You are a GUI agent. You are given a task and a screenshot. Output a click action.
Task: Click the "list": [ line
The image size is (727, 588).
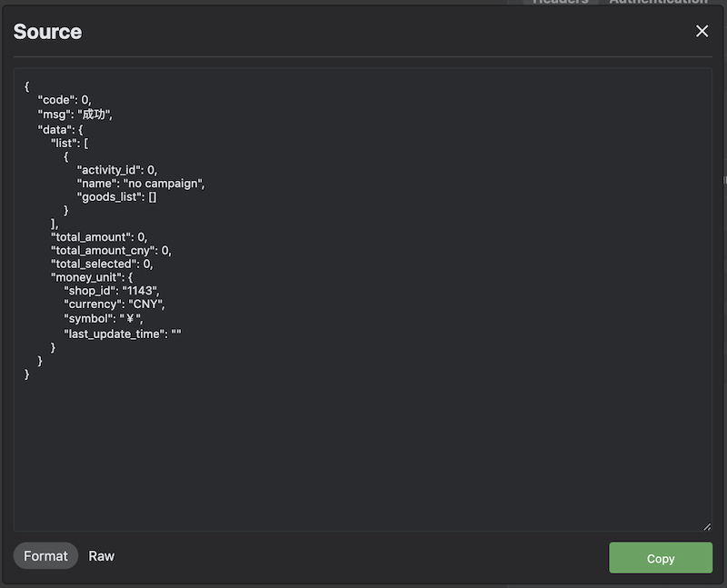[70, 144]
